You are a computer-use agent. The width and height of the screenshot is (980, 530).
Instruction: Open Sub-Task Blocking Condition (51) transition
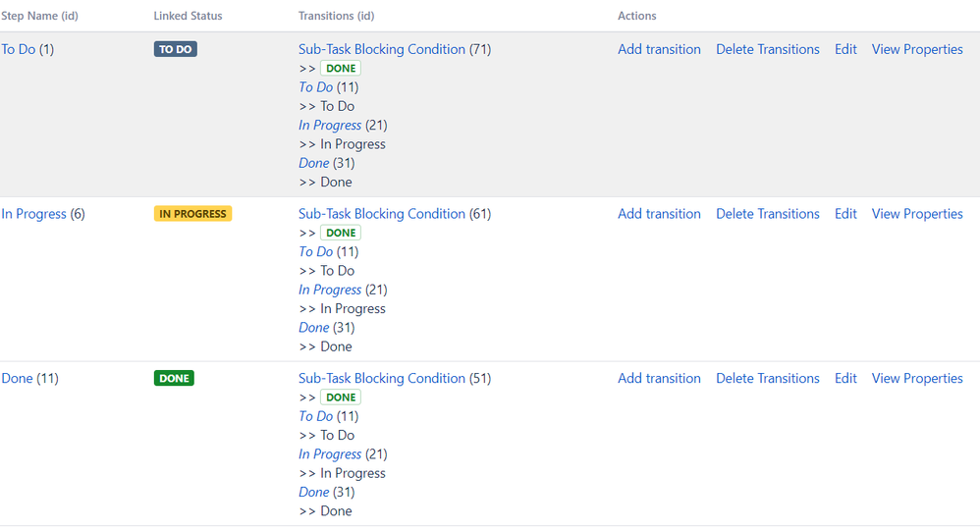pos(382,378)
